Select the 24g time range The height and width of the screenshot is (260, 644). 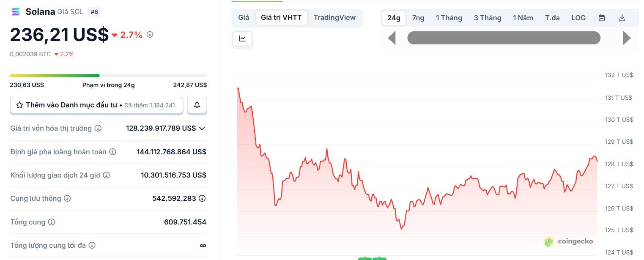click(x=393, y=18)
